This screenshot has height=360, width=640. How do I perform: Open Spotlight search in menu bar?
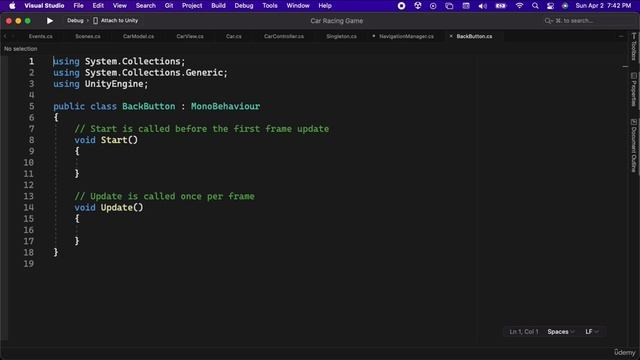click(535, 6)
